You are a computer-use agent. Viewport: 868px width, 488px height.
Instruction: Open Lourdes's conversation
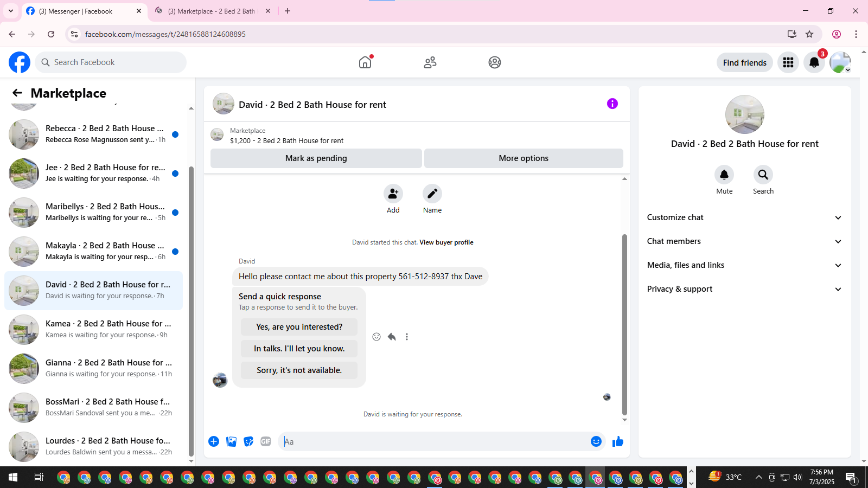click(x=93, y=446)
